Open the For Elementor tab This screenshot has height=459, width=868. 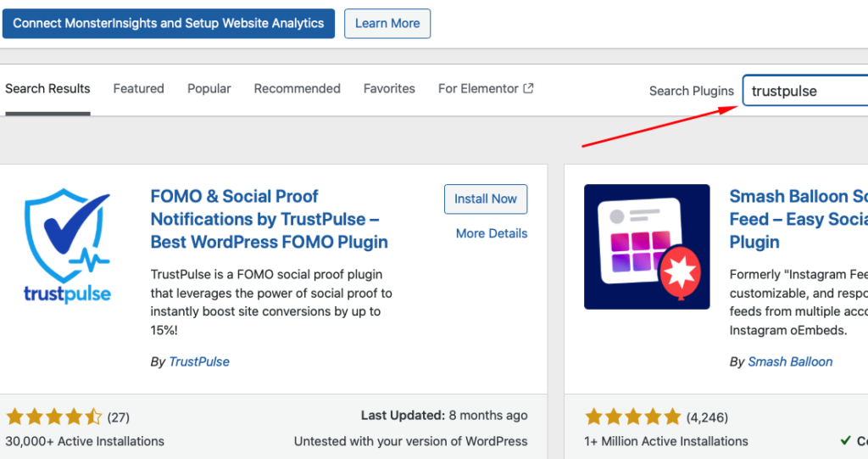(478, 88)
